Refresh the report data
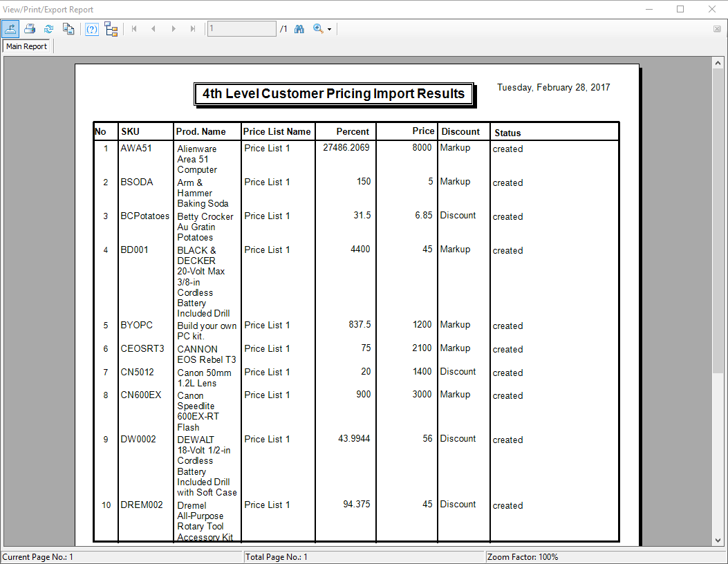Screen dimensions: 728x564 coord(48,29)
